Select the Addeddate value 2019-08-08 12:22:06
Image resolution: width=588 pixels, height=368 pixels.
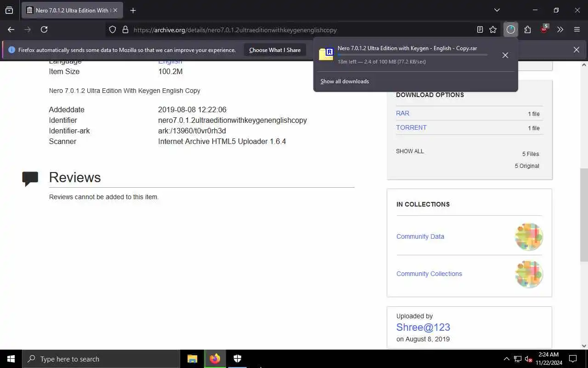tap(192, 109)
